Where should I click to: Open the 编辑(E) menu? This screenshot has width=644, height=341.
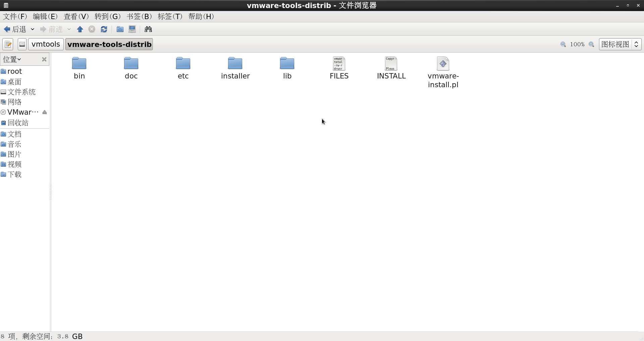pos(45,17)
